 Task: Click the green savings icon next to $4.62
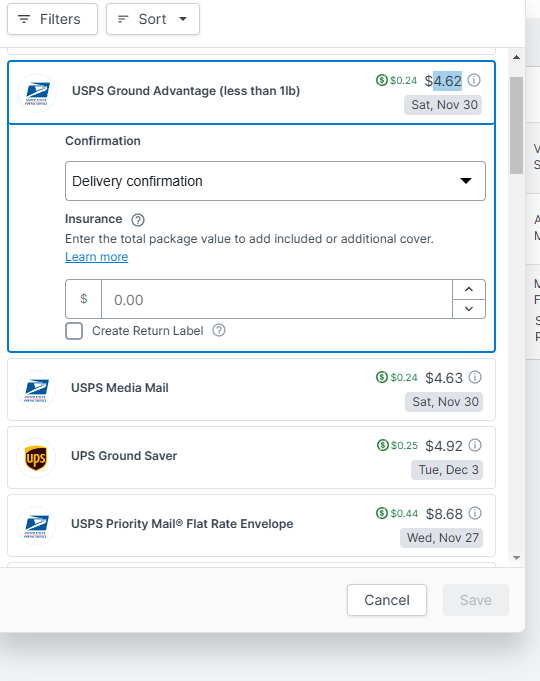[381, 80]
